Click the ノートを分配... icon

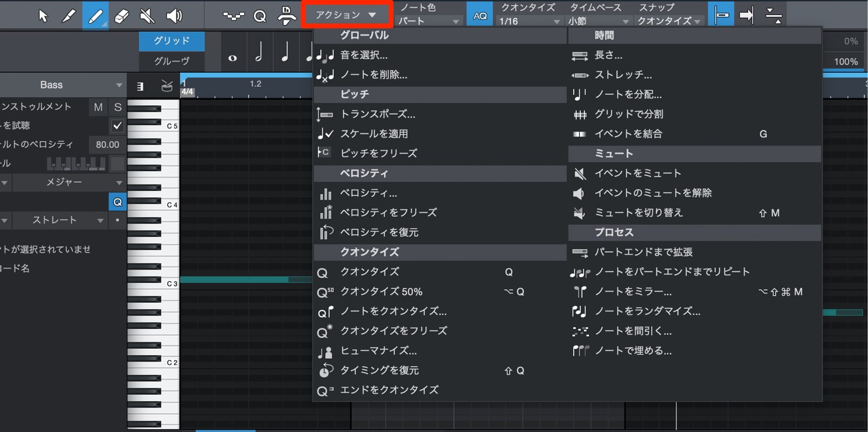[580, 94]
